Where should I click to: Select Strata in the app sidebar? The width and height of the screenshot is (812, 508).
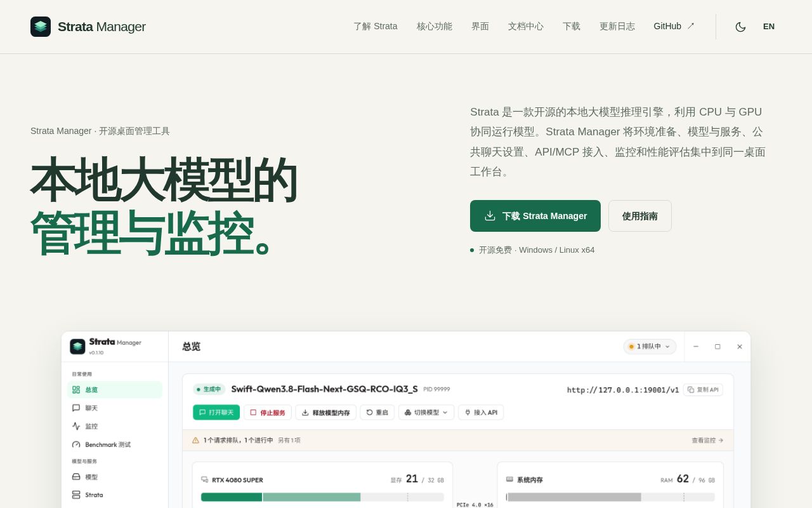coord(115,495)
